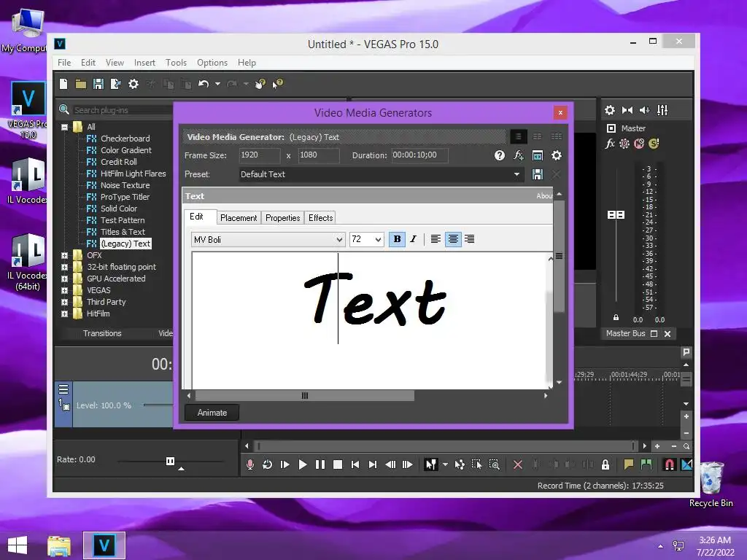
Task: Align text right
Action: pyautogui.click(x=470, y=239)
